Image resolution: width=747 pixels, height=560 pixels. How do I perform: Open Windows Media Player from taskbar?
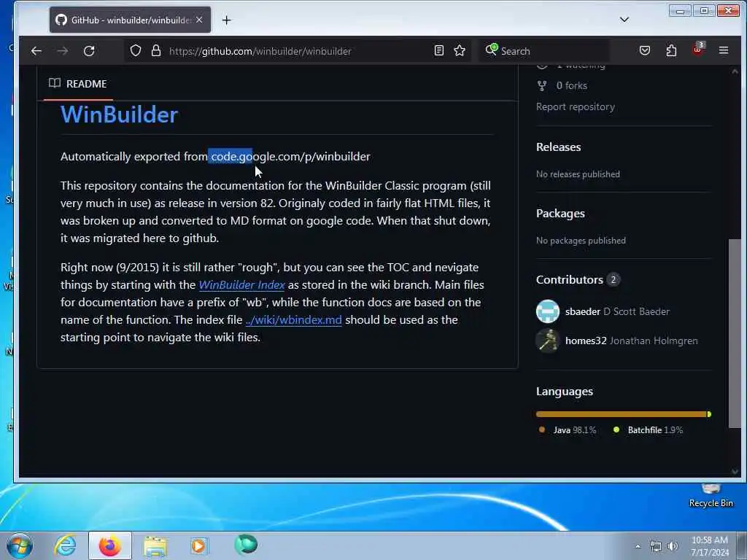pyautogui.click(x=198, y=545)
